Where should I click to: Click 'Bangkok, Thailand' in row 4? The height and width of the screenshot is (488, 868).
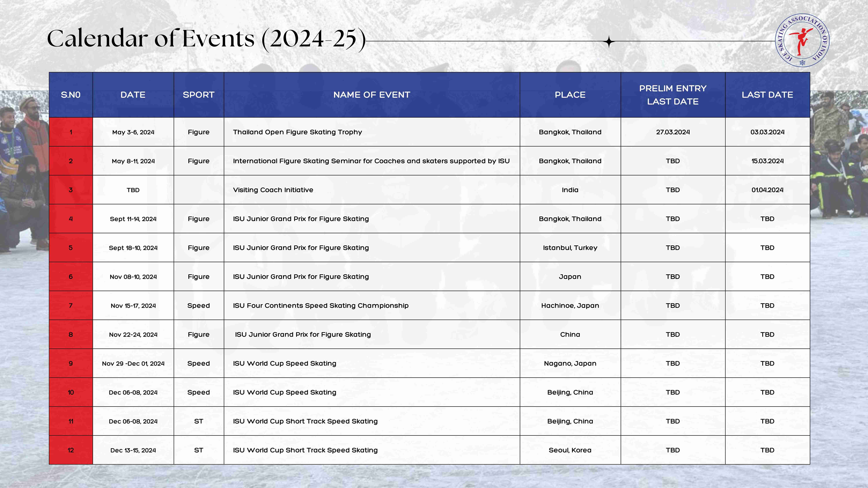click(570, 219)
